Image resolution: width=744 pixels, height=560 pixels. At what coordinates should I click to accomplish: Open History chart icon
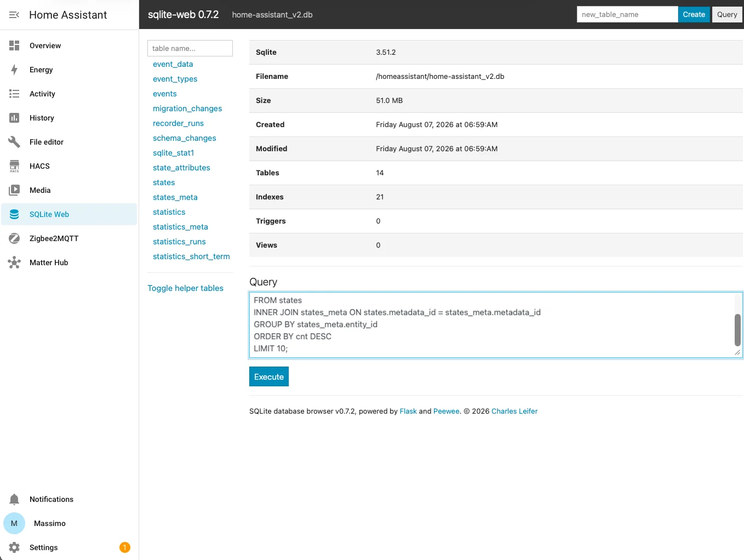14,118
